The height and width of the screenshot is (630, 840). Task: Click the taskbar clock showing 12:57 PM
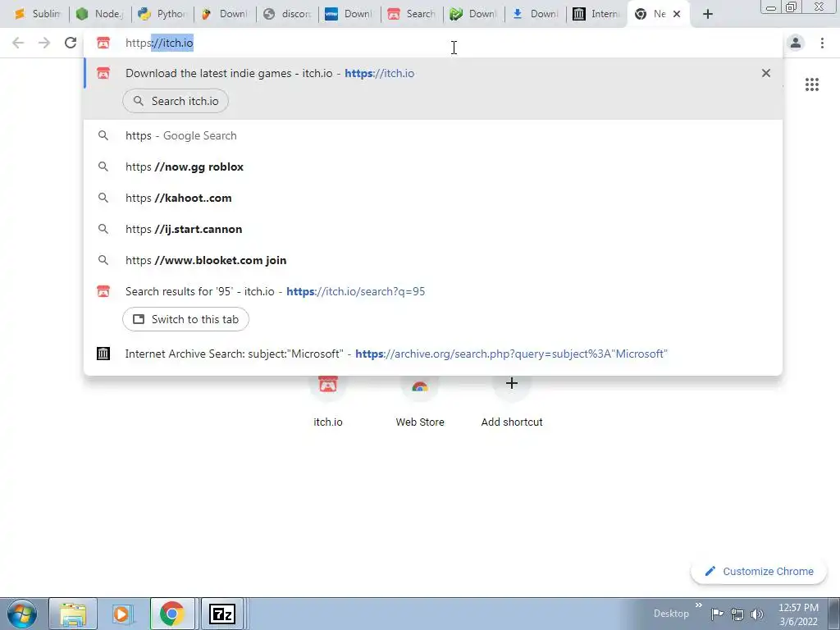click(798, 614)
